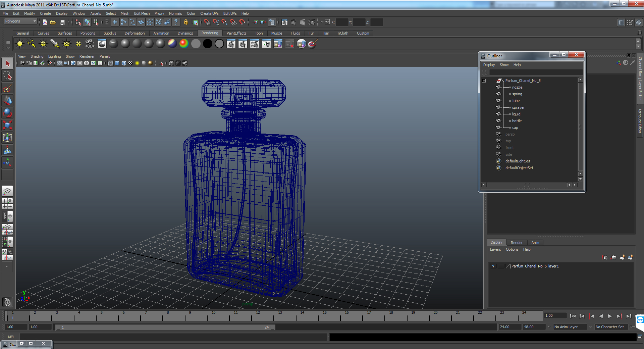The width and height of the screenshot is (644, 349).
Task: Open the Polygons menu set dropdown
Action: tap(20, 21)
